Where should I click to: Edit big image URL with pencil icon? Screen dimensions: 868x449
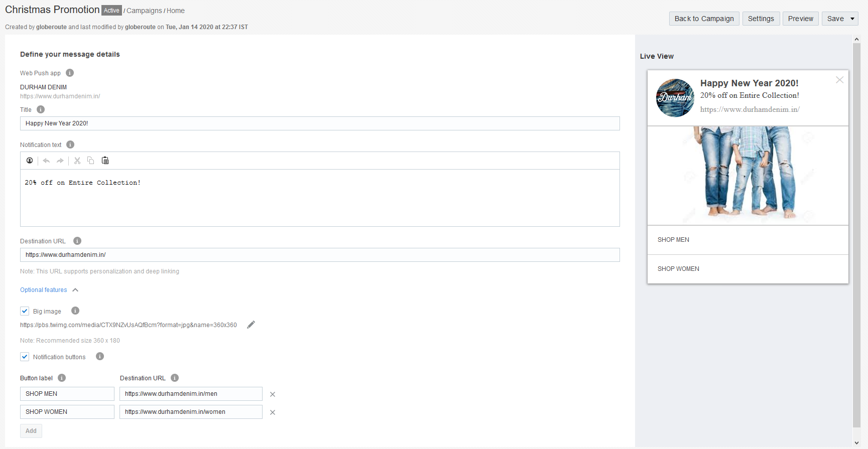251,325
